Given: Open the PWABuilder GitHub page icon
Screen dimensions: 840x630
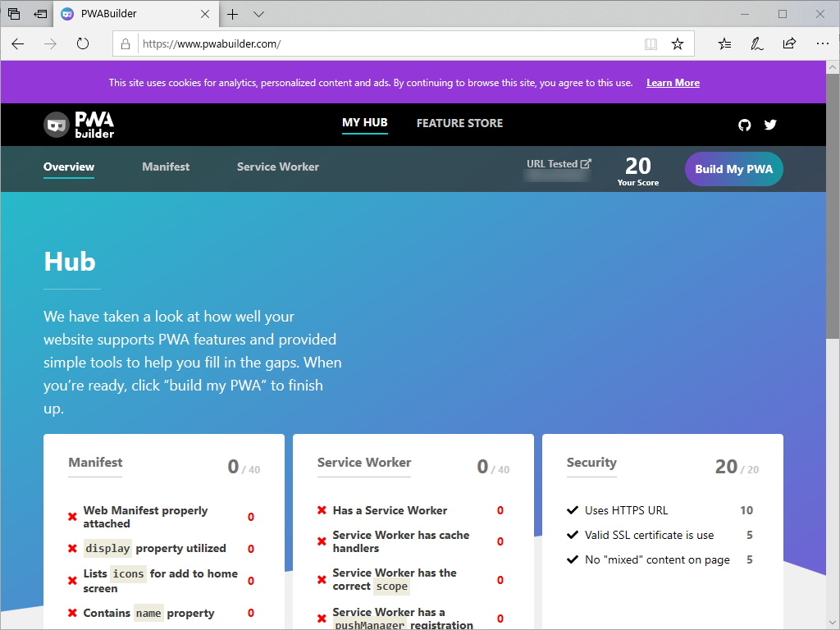Looking at the screenshot, I should point(744,125).
